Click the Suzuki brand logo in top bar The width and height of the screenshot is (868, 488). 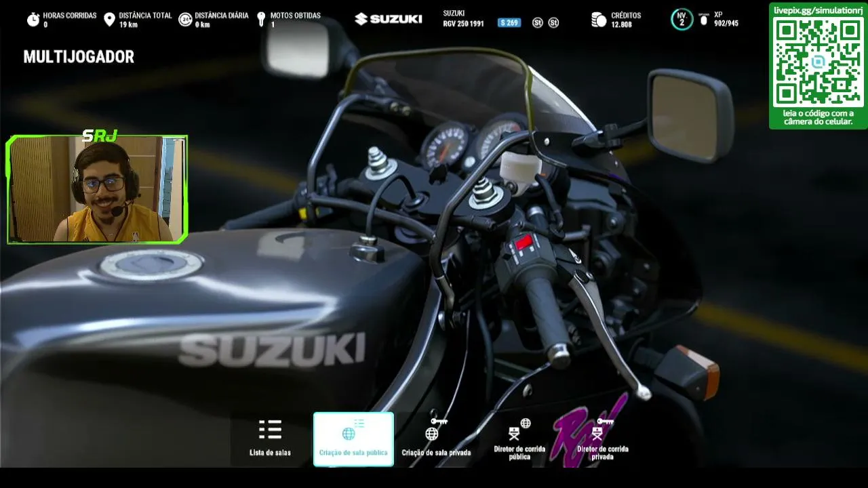[x=389, y=19]
